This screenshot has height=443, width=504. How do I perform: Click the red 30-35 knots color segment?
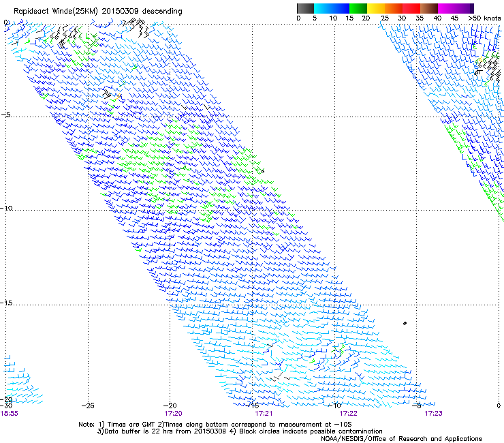(x=411, y=8)
